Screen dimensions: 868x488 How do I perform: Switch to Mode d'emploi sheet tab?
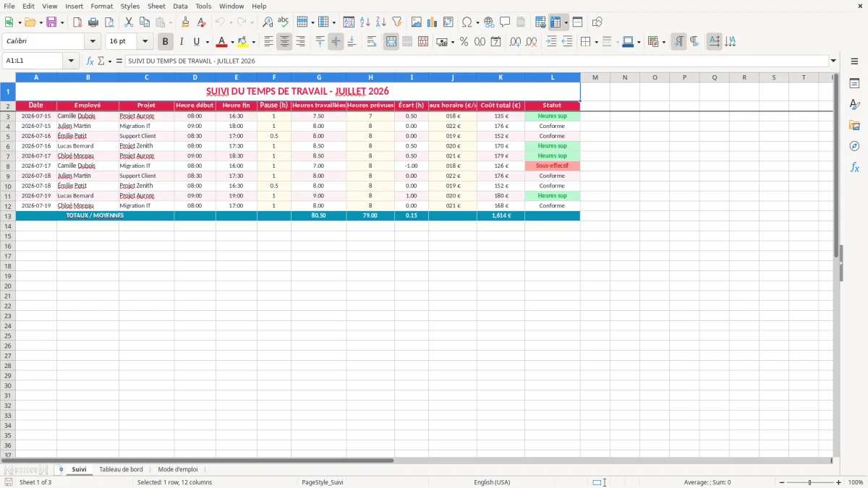[178, 469]
